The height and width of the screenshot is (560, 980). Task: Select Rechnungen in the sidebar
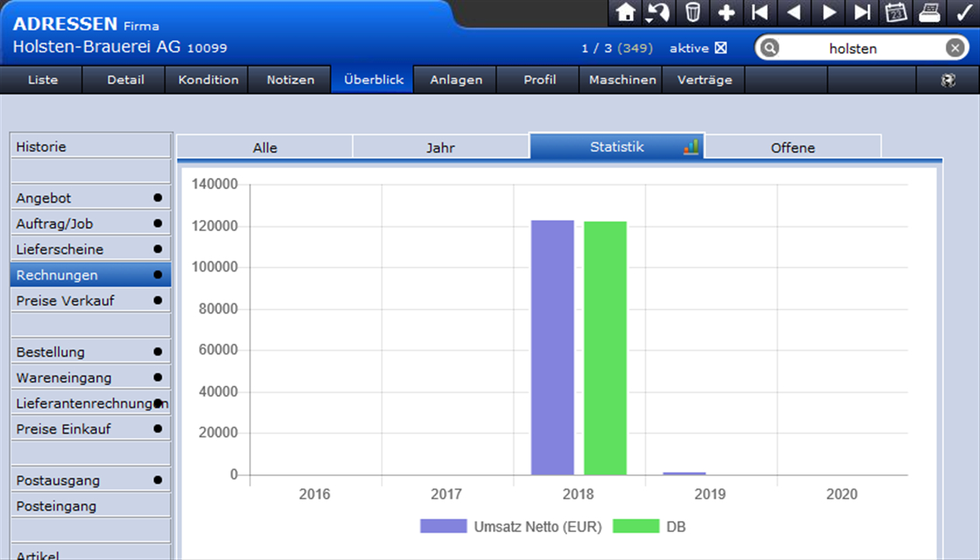pyautogui.click(x=91, y=275)
